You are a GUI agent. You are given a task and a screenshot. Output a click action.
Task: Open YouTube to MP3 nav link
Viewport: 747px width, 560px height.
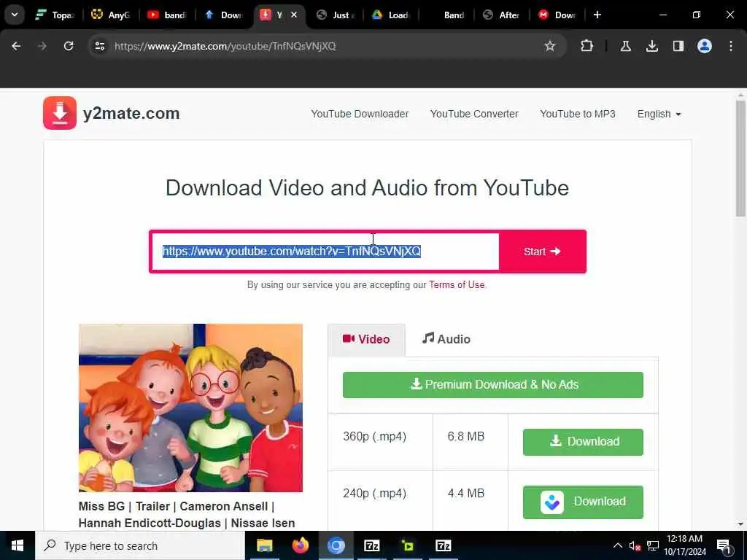tap(578, 114)
